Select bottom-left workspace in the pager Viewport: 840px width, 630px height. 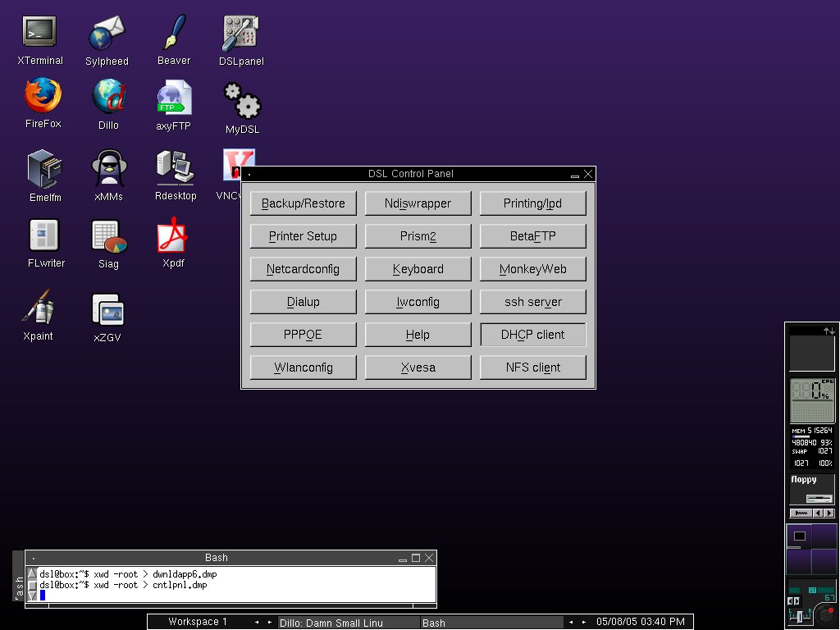point(799,562)
